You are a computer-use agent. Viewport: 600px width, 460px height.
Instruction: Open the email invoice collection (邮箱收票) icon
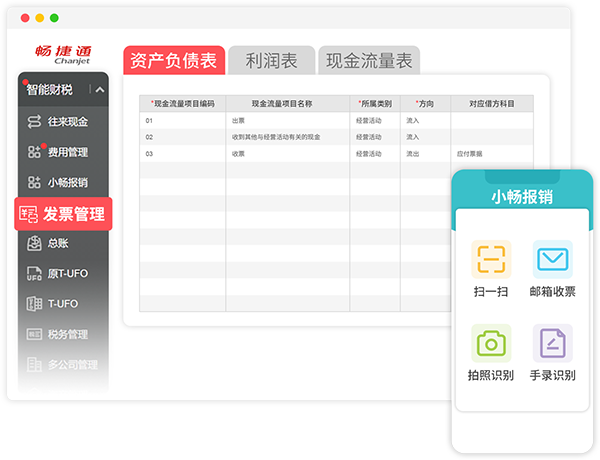[x=552, y=260]
